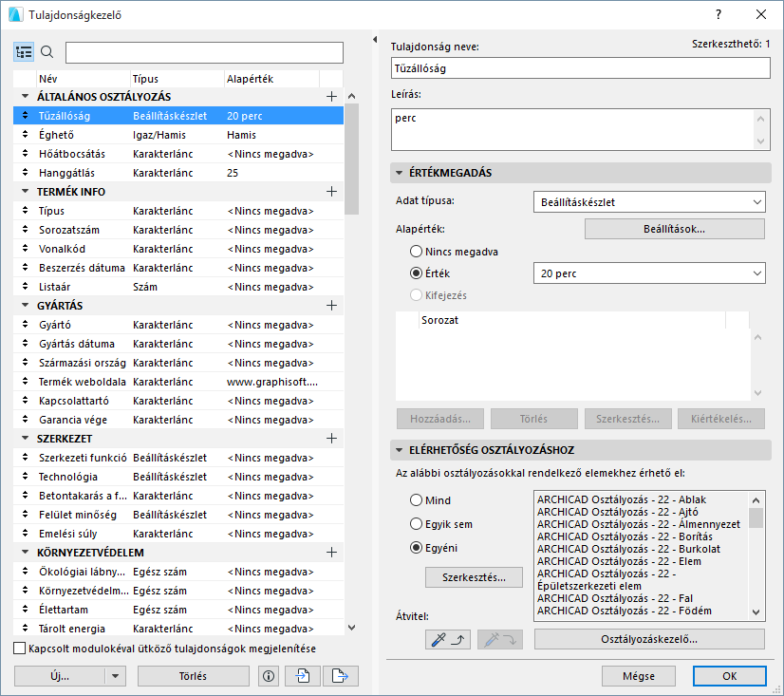This screenshot has height=696, width=784.
Task: Collapse the left panel with the arrow
Action: (x=375, y=39)
